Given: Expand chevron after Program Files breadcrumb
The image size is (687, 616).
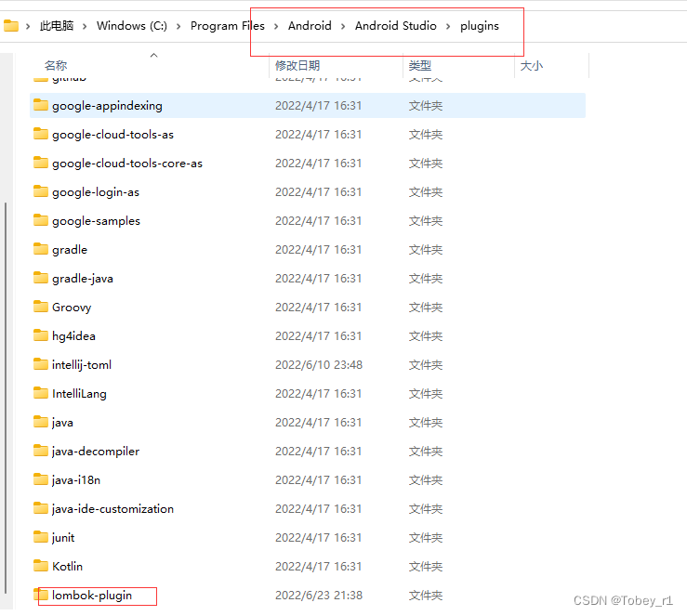Looking at the screenshot, I should (276, 26).
